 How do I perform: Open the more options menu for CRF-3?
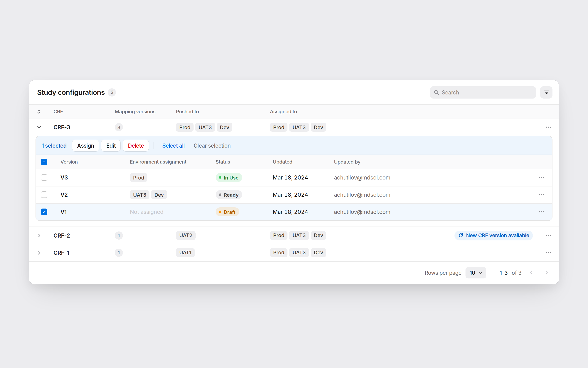point(548,127)
